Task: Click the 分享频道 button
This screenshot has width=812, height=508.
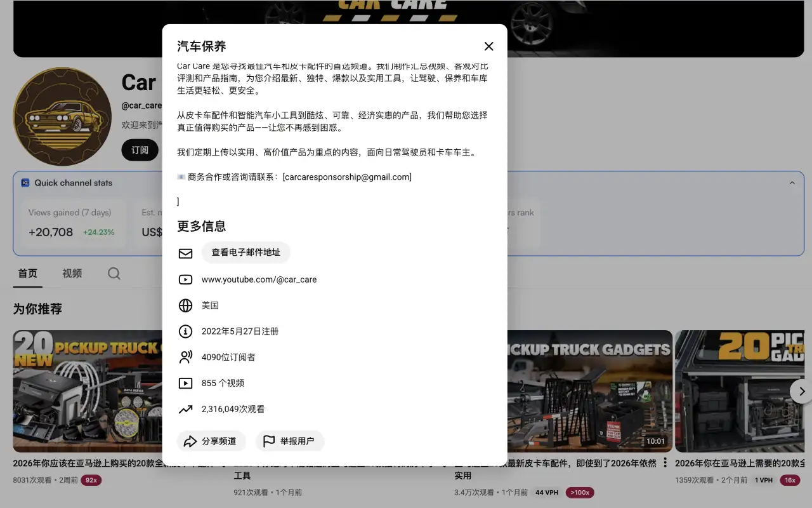Action: pos(211,441)
